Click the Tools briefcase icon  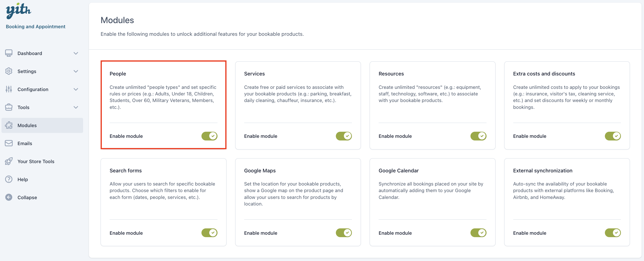pos(9,107)
